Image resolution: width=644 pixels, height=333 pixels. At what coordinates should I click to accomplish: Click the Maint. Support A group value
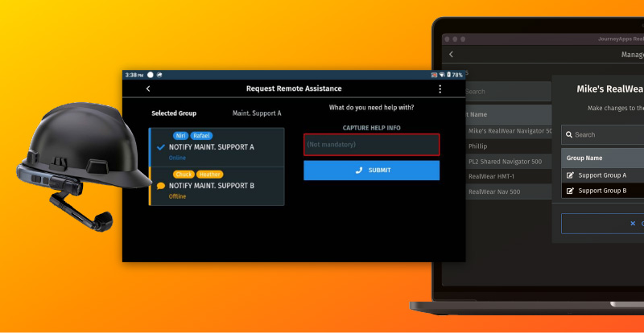click(x=257, y=113)
